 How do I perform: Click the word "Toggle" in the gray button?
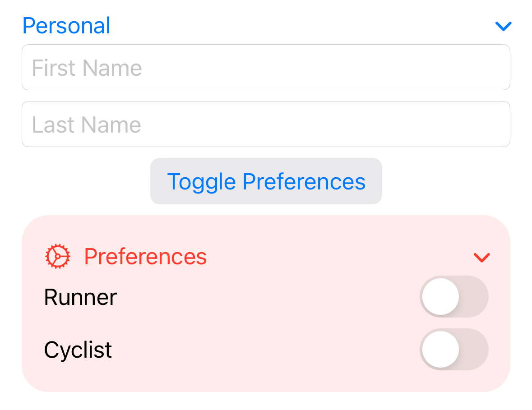pos(201,181)
